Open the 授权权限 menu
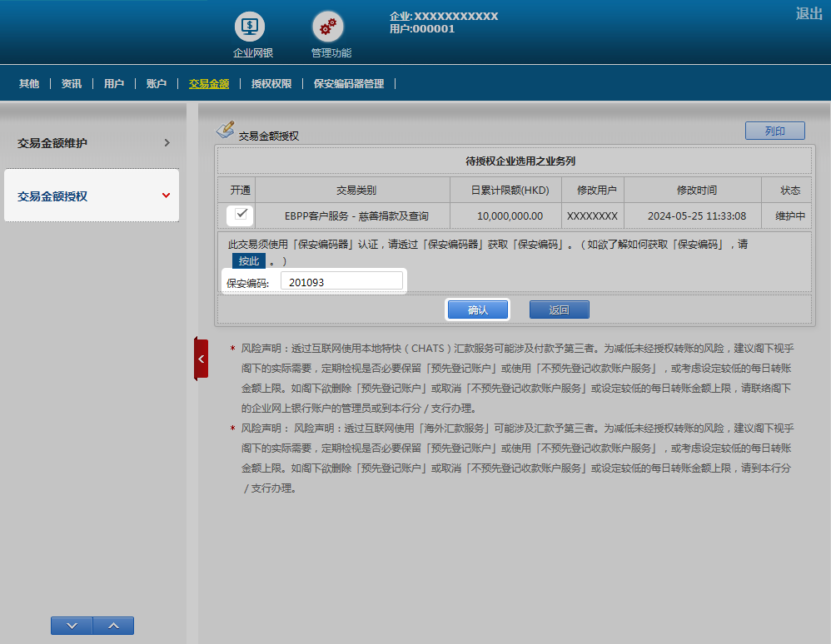Screen dimensions: 831x644 point(271,84)
